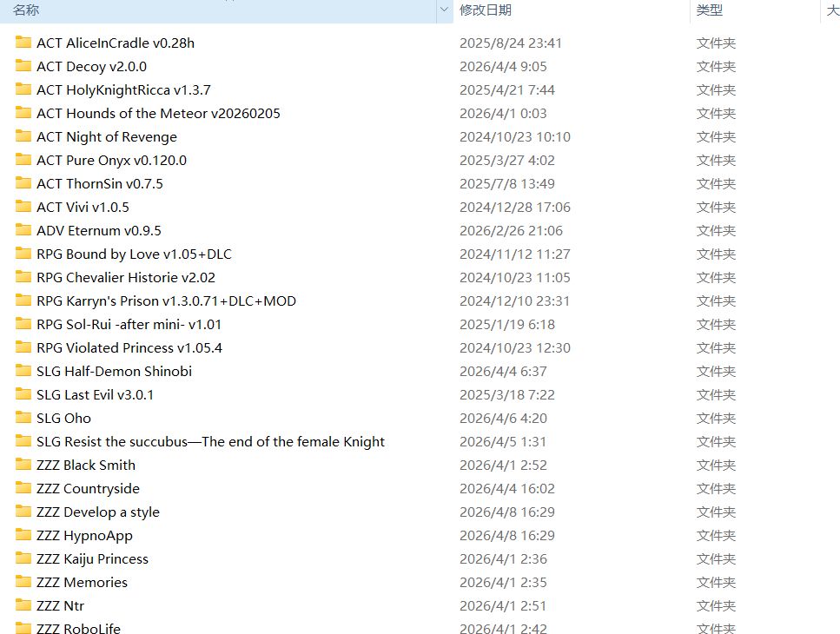Open the 名称 column filter dropdown arrow
The image size is (840, 634).
click(x=444, y=10)
